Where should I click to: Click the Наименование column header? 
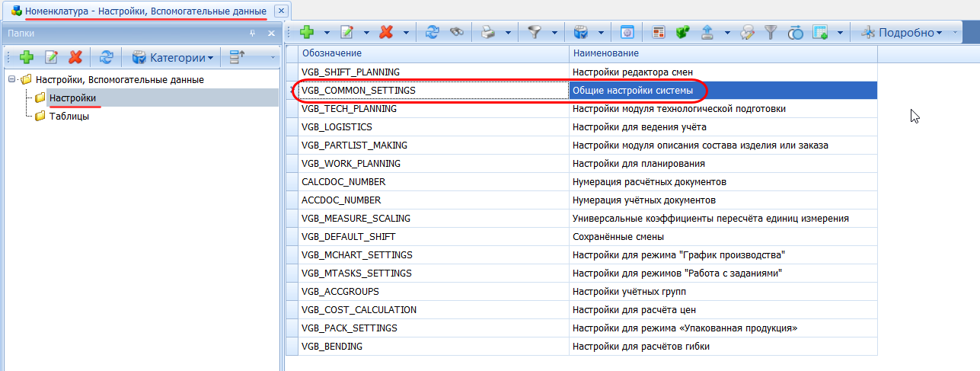(722, 53)
